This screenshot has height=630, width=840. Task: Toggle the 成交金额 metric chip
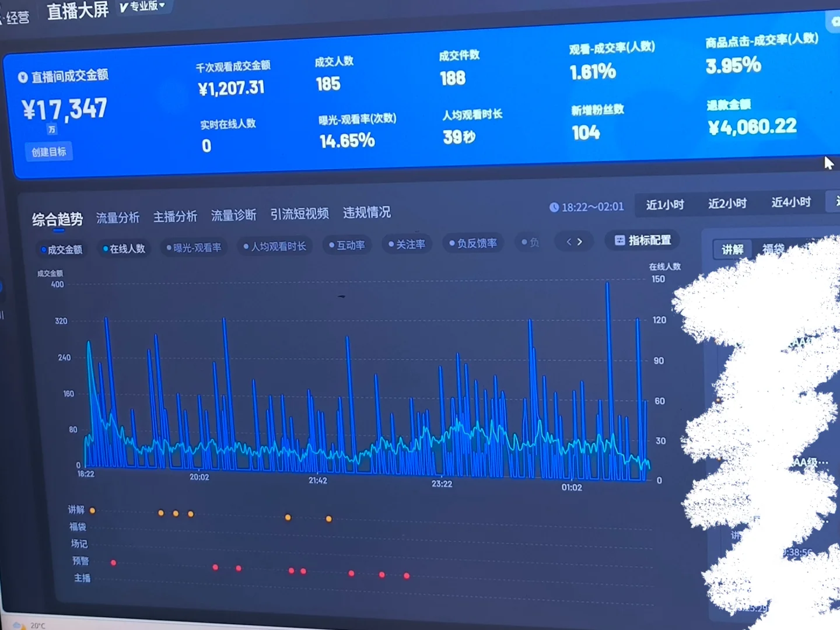point(61,250)
